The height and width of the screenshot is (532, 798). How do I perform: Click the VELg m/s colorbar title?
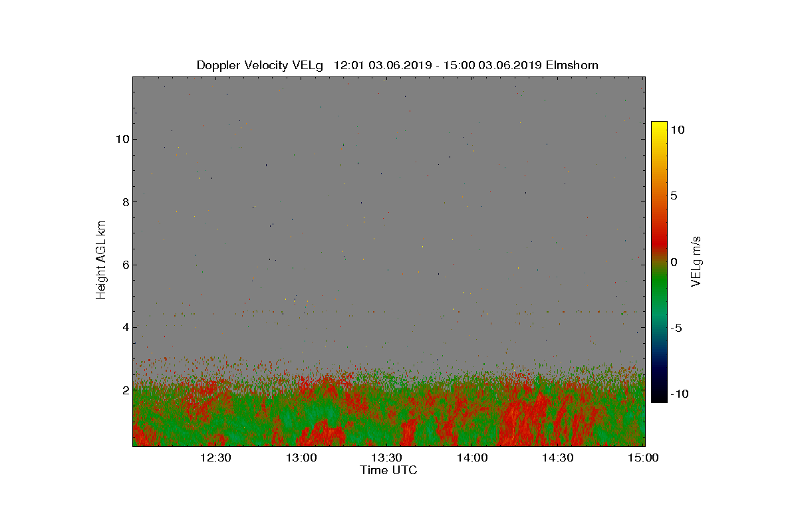696,261
